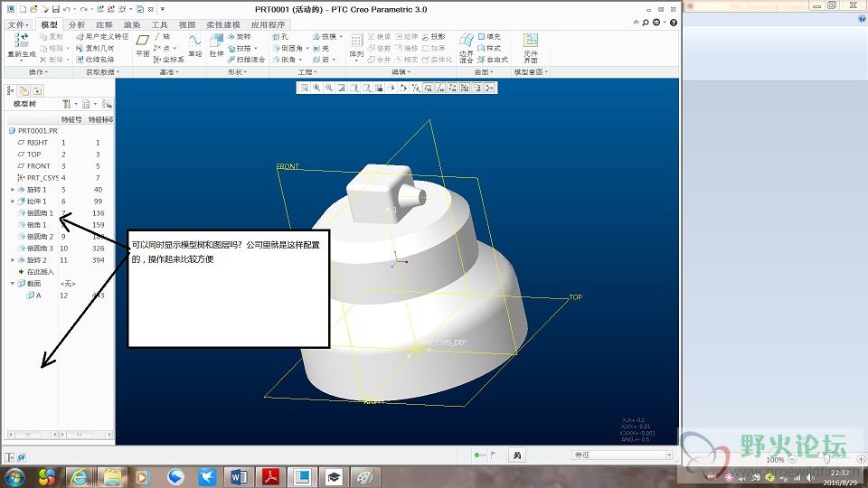This screenshot has height=488, width=868.
Task: Click the zoom out magnifier in graphics toolbar
Action: (329, 88)
